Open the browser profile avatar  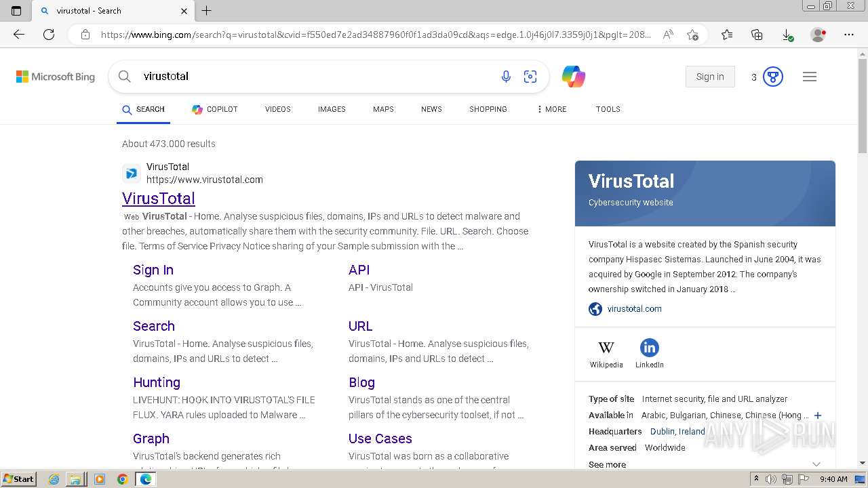click(818, 35)
